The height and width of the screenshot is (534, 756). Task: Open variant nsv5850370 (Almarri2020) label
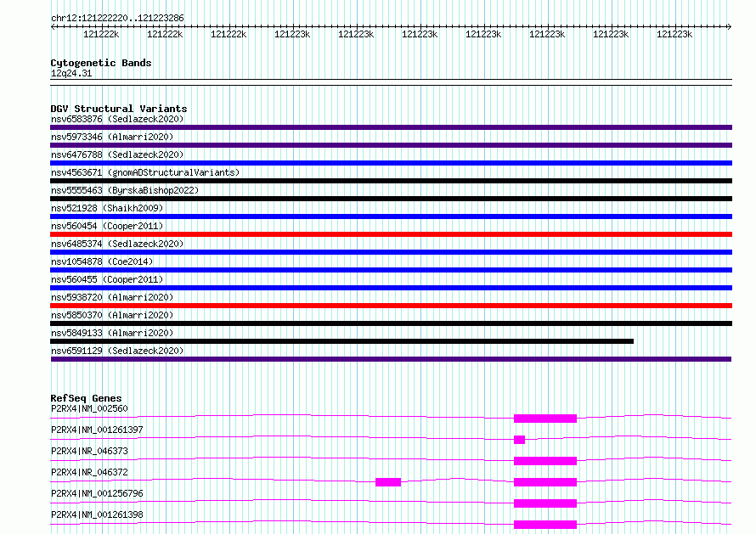(x=112, y=315)
